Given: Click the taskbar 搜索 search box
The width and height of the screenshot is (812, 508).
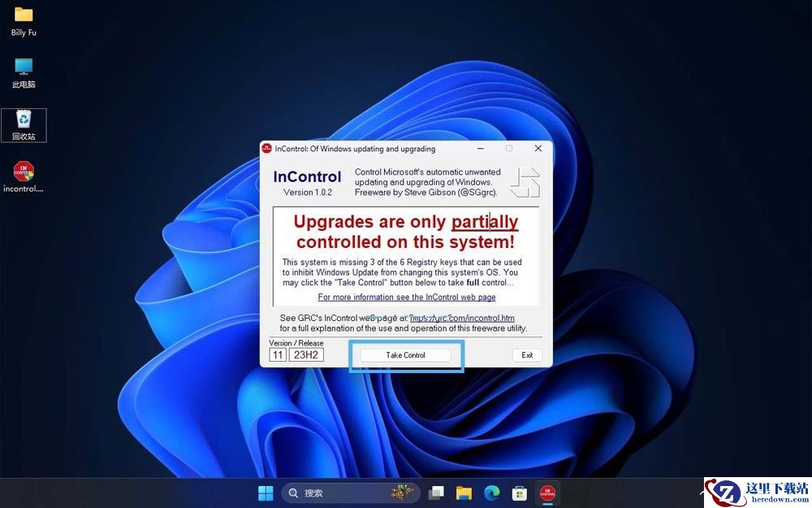Looking at the screenshot, I should point(351,493).
